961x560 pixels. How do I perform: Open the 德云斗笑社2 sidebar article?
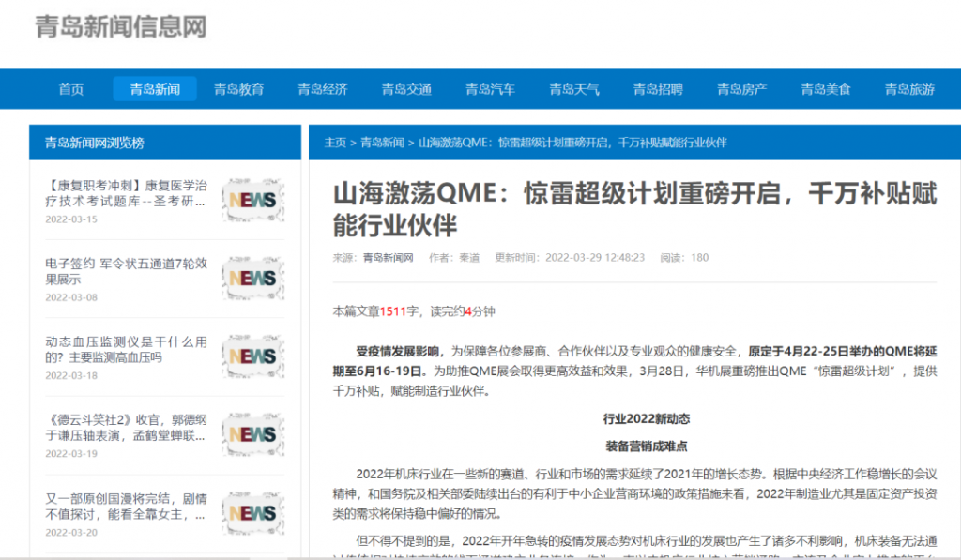(127, 428)
